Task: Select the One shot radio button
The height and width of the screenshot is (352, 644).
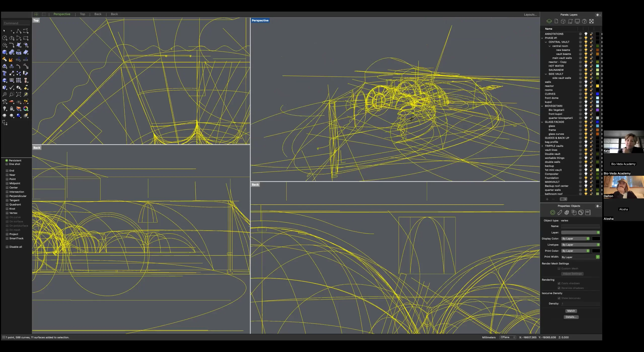Action: [x=7, y=164]
